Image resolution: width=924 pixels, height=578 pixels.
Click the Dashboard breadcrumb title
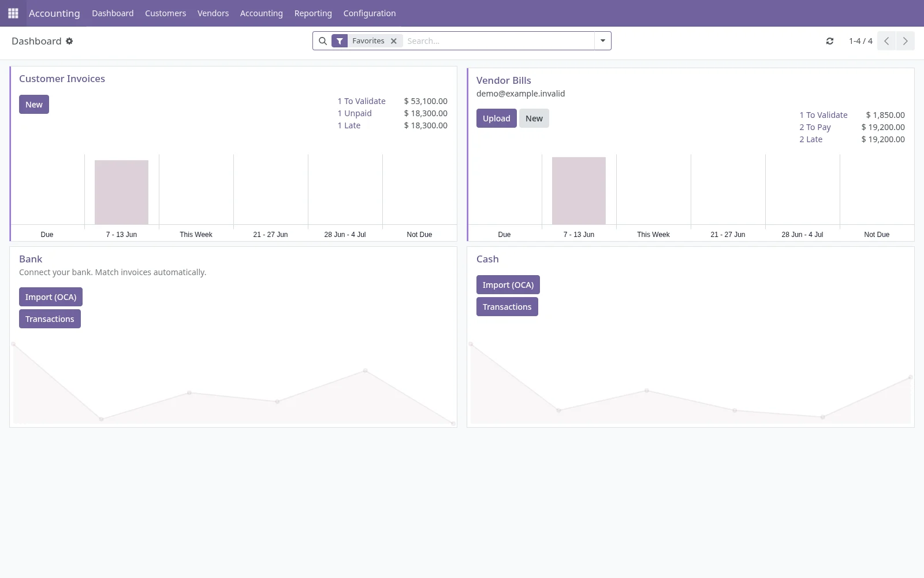click(36, 41)
